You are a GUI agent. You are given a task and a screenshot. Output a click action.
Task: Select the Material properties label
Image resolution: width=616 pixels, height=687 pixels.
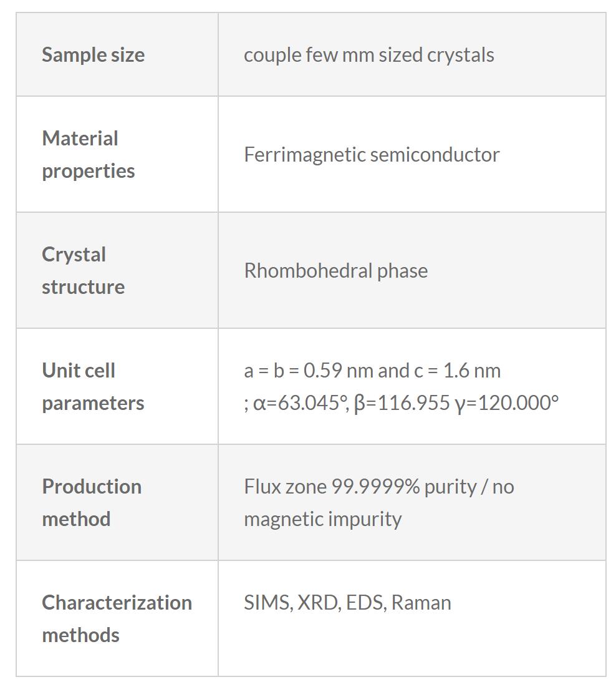[x=88, y=154]
